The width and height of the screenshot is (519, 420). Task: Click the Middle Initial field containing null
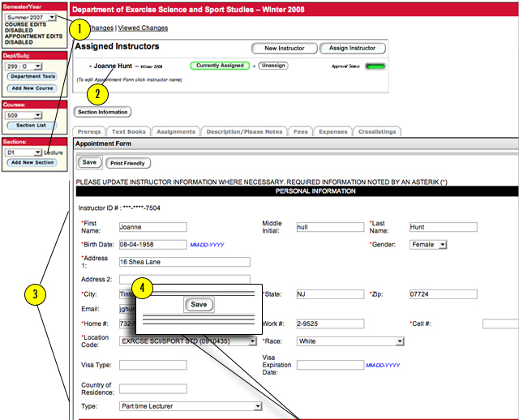pyautogui.click(x=330, y=227)
